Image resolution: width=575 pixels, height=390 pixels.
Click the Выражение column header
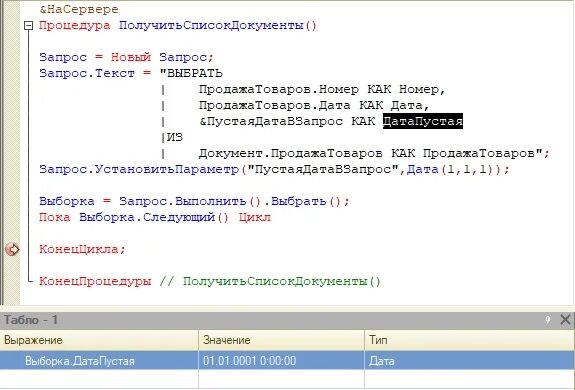tap(99, 341)
